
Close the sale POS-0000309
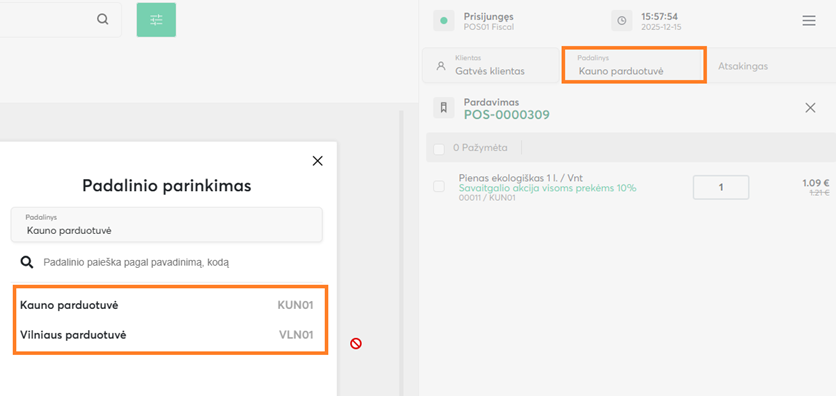pos(810,108)
